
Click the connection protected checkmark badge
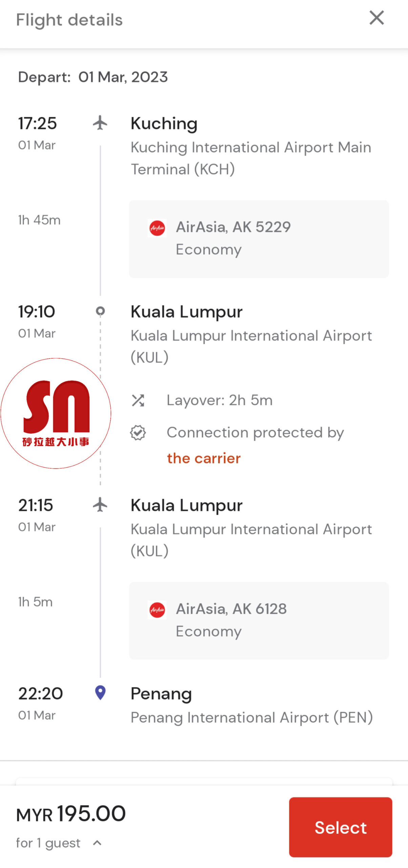(x=138, y=433)
